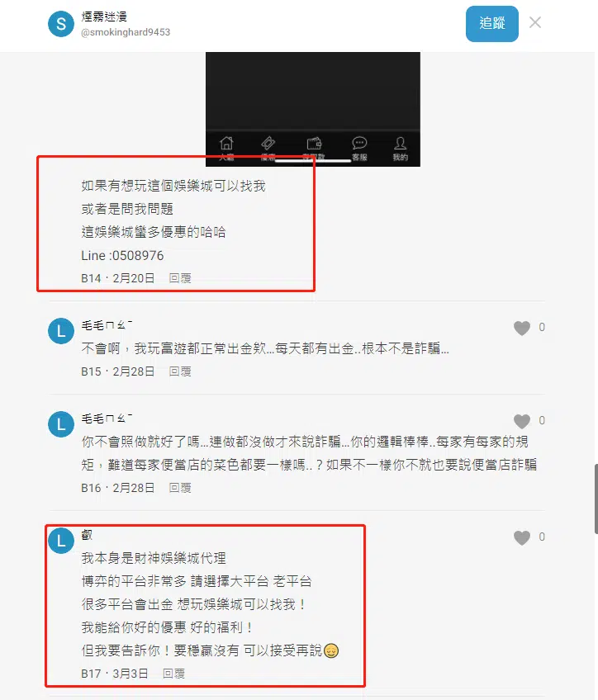Viewport: 598px width, 700px height.
Task: Click the page scrollbar thumb
Action: click(x=596, y=499)
